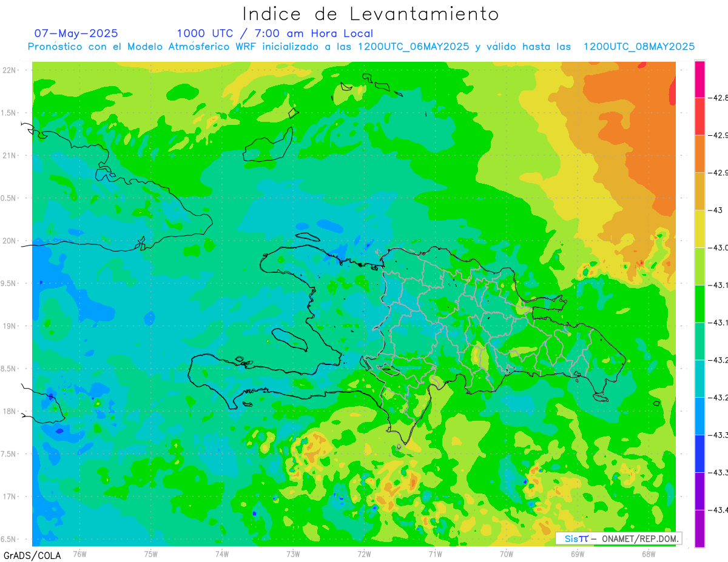Click the time 1000 UTC / 7:00 am Hora Local
Viewport: 728px width, 562px height.
point(275,33)
